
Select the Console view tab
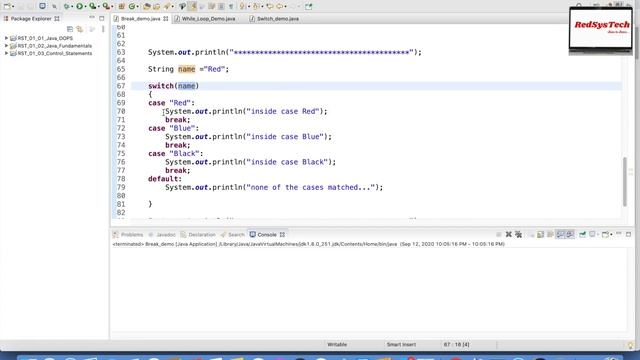tap(267, 235)
